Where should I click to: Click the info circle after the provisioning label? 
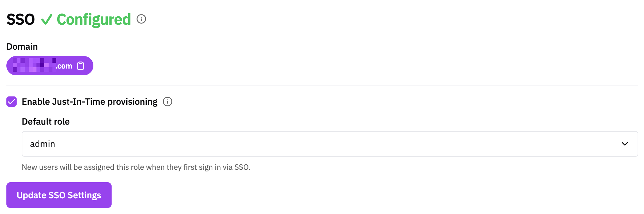tap(168, 102)
